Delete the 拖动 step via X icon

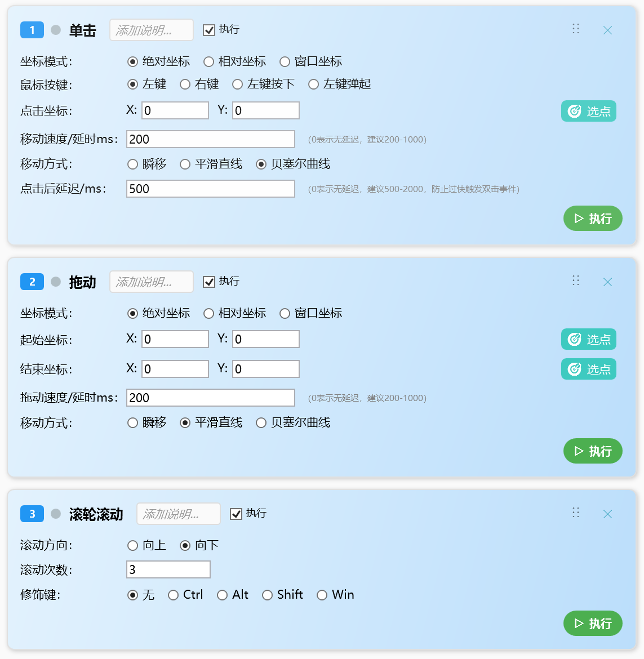pyautogui.click(x=607, y=282)
